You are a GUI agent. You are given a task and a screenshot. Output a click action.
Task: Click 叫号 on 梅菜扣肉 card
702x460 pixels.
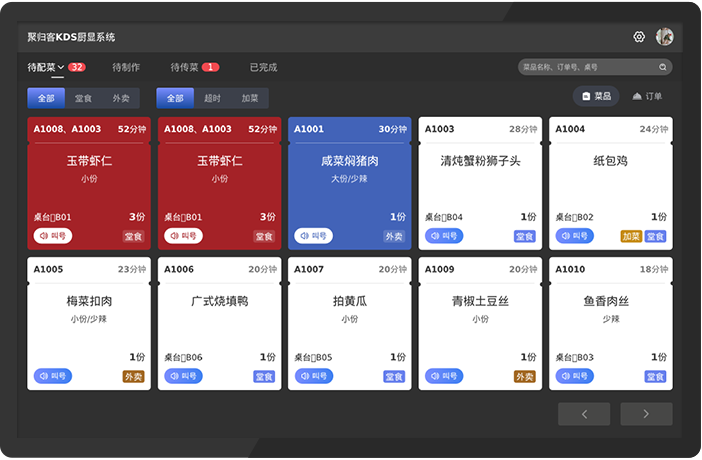[x=53, y=376]
